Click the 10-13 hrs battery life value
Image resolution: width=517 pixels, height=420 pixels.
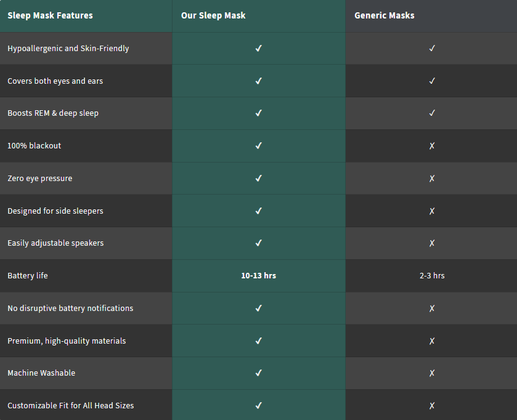[x=259, y=276]
